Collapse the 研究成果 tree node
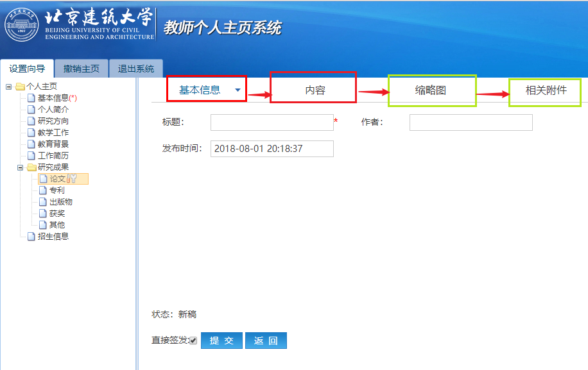 click(20, 167)
